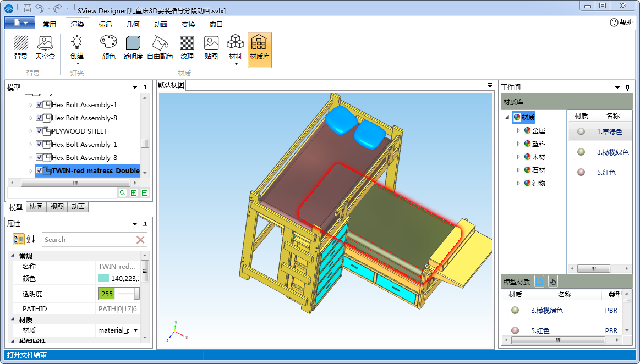Open the 天空盒 skybox tool
640x364 pixels.
(x=45, y=48)
